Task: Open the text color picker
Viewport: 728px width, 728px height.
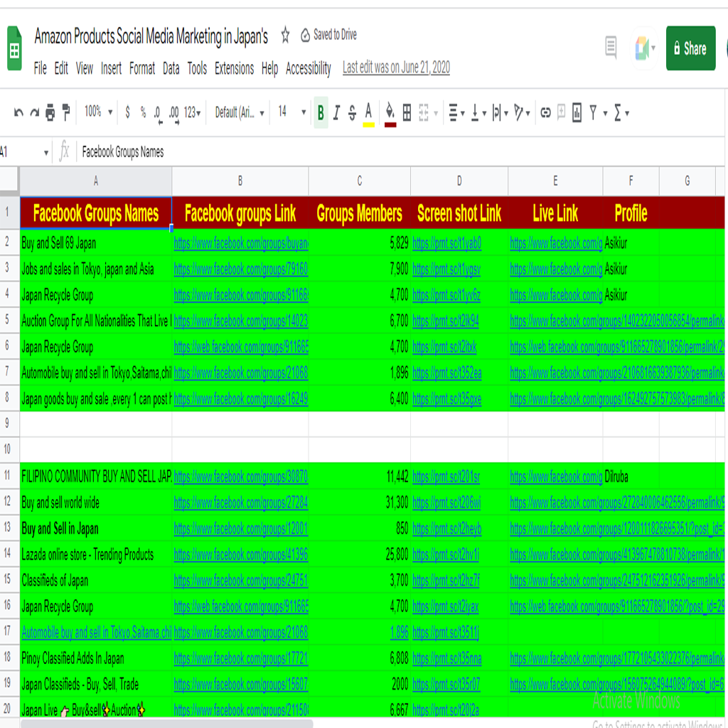Action: [x=369, y=114]
